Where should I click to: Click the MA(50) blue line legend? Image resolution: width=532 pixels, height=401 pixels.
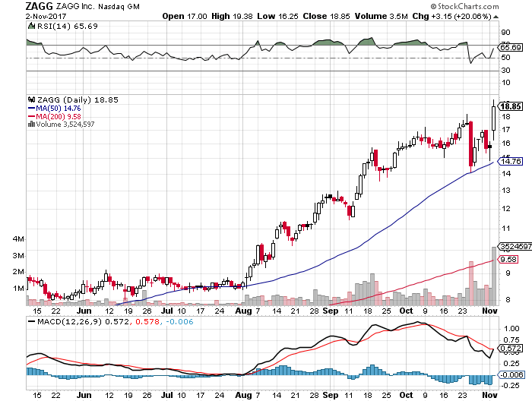point(54,109)
